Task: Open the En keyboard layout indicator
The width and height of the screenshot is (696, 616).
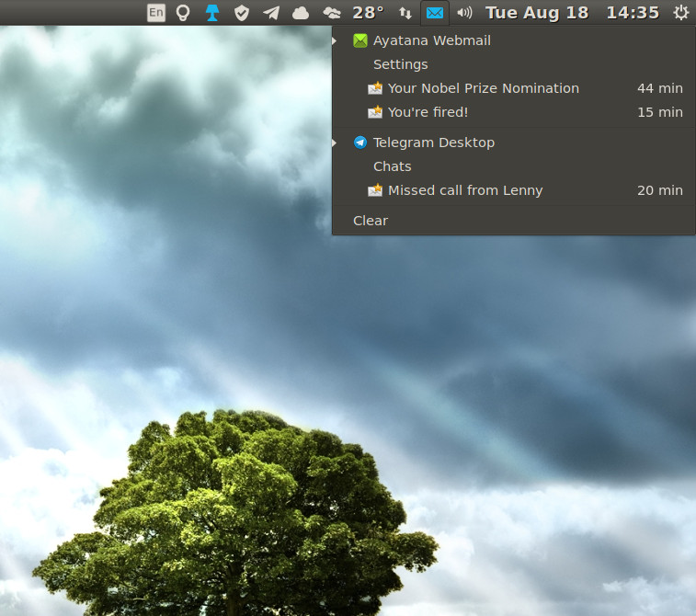Action: (155, 13)
